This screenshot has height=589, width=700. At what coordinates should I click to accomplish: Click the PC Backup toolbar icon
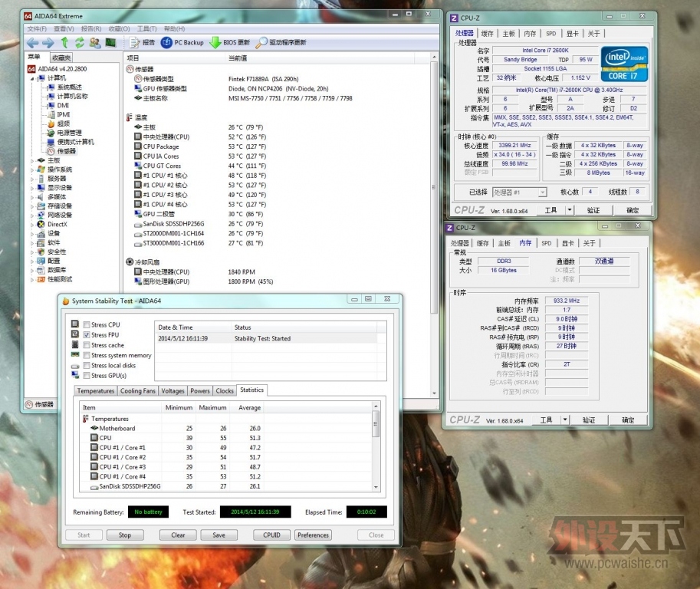166,42
